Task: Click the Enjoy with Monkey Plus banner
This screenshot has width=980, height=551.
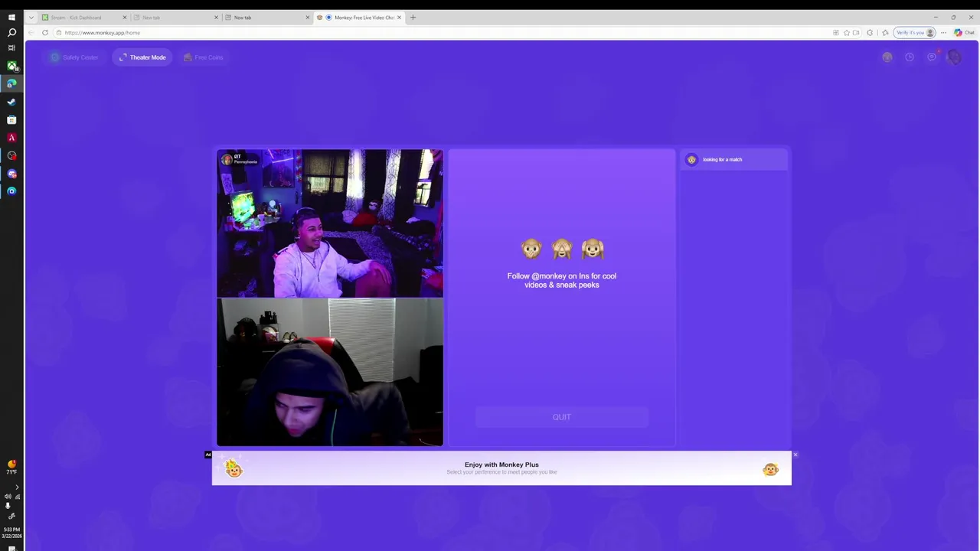Action: click(501, 468)
